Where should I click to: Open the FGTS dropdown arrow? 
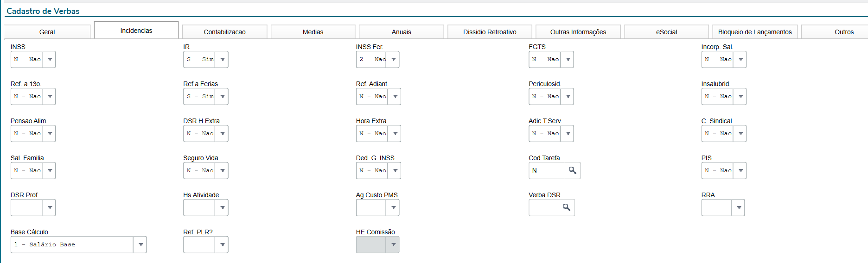[x=568, y=60]
